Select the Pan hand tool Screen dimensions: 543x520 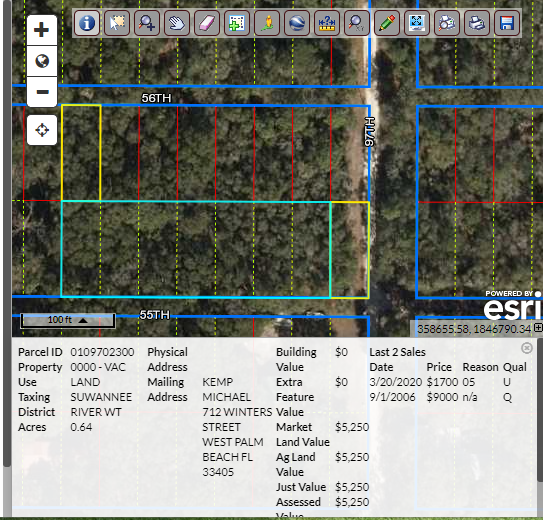click(x=177, y=23)
